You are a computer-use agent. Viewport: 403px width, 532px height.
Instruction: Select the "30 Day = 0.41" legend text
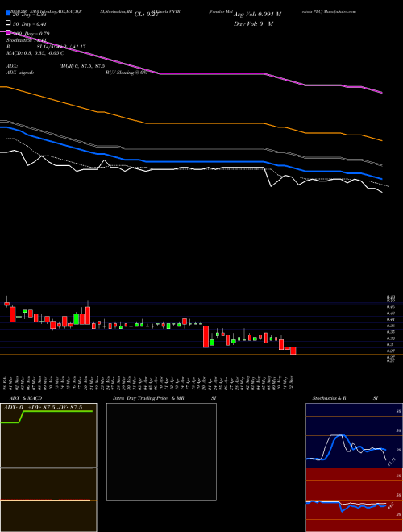click(29, 24)
